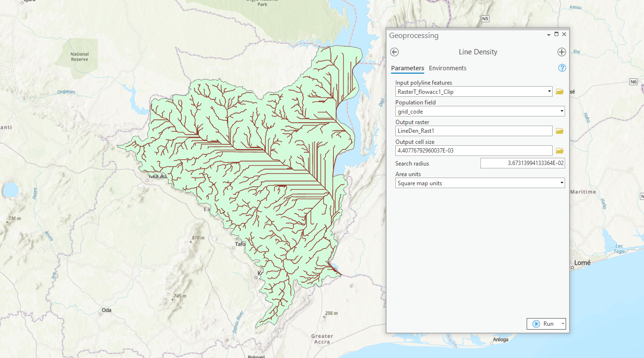Viewport: 644px width, 358px height.
Task: Open the add (plus) menu in Geoprocessing
Action: coord(561,52)
